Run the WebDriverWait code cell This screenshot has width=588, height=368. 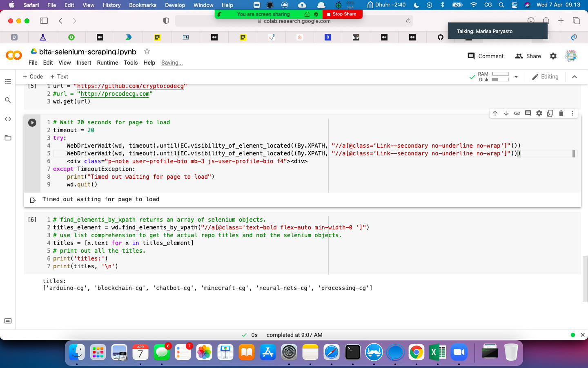[32, 123]
